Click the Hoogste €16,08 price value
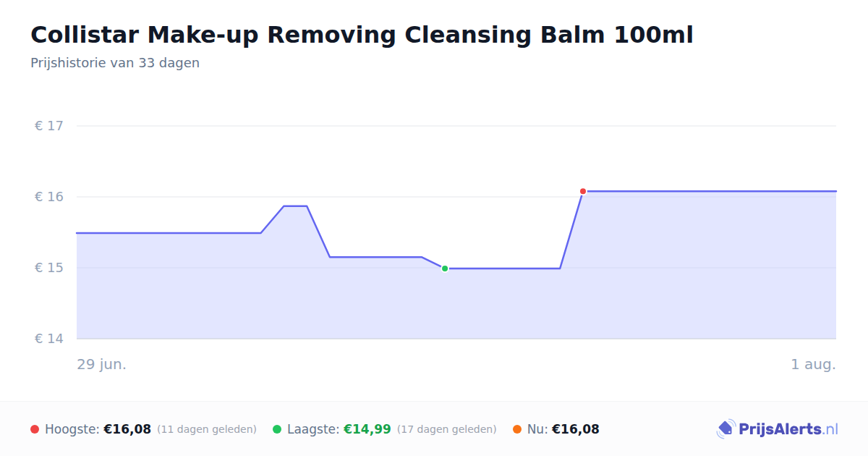Viewport: 868px width, 456px height. [x=127, y=429]
